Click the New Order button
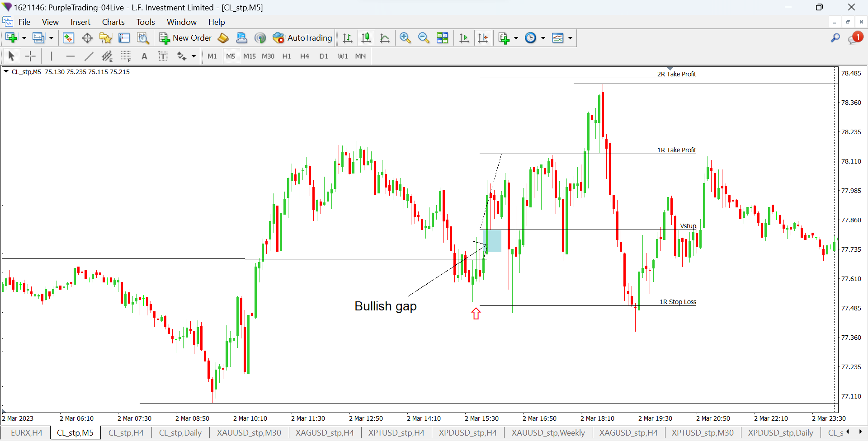The width and height of the screenshot is (868, 441). pyautogui.click(x=185, y=38)
